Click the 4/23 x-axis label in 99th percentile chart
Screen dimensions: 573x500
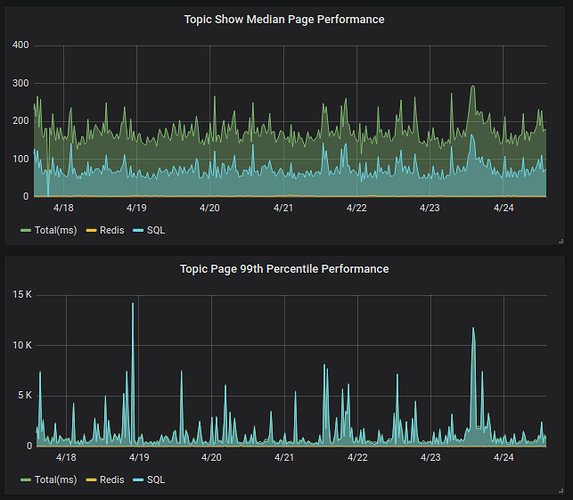pyautogui.click(x=430, y=457)
